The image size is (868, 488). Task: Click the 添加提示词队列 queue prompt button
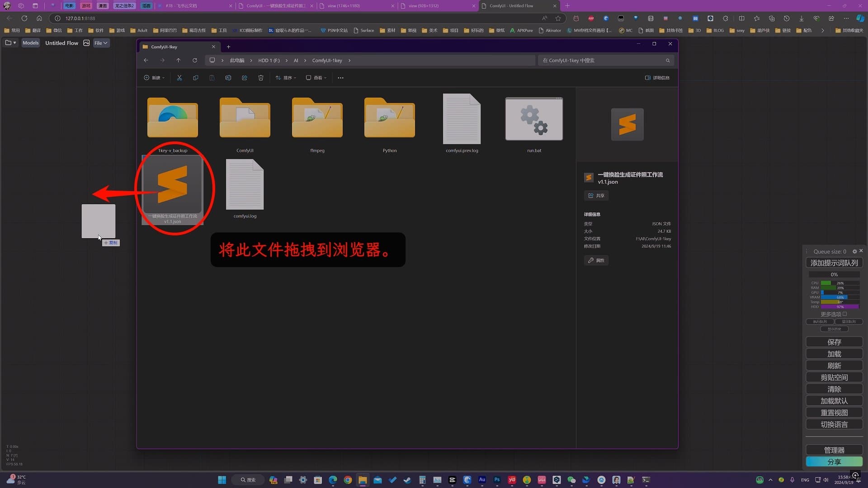[x=834, y=263]
